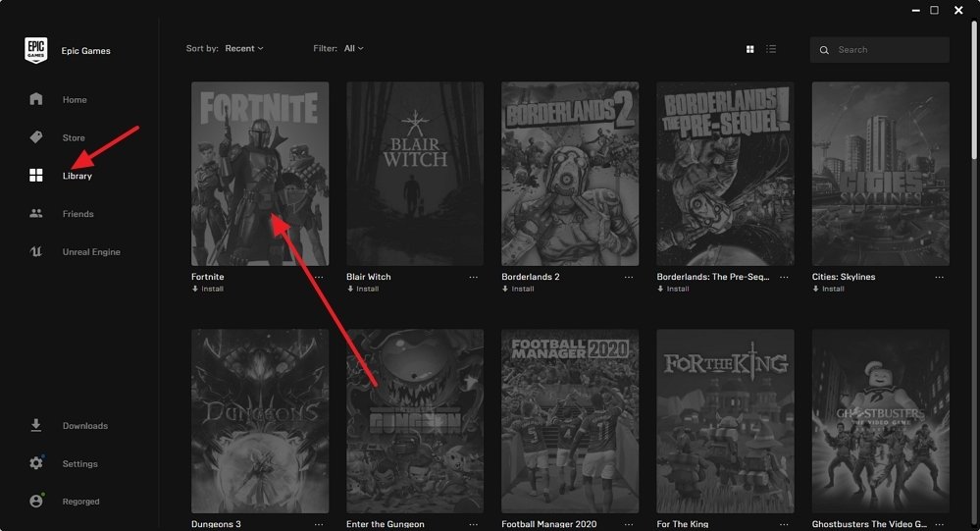Open Football Manager 2020 three-dot menu
The width and height of the screenshot is (980, 531).
629,524
